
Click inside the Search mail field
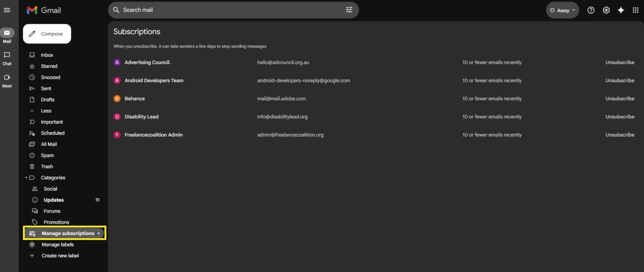tap(210, 10)
